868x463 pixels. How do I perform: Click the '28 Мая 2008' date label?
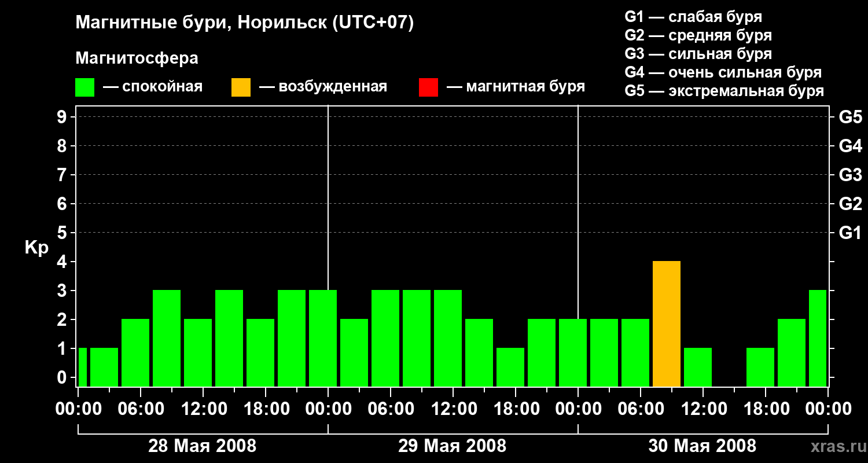(x=202, y=446)
